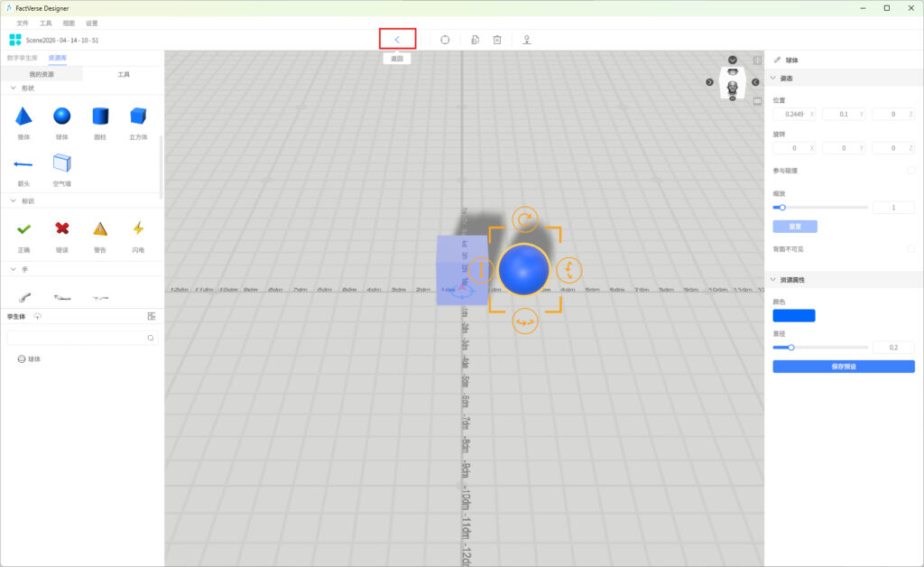Click the blue 颜色 color swatch
Viewport: 924px width, 567px height.
coord(794,316)
